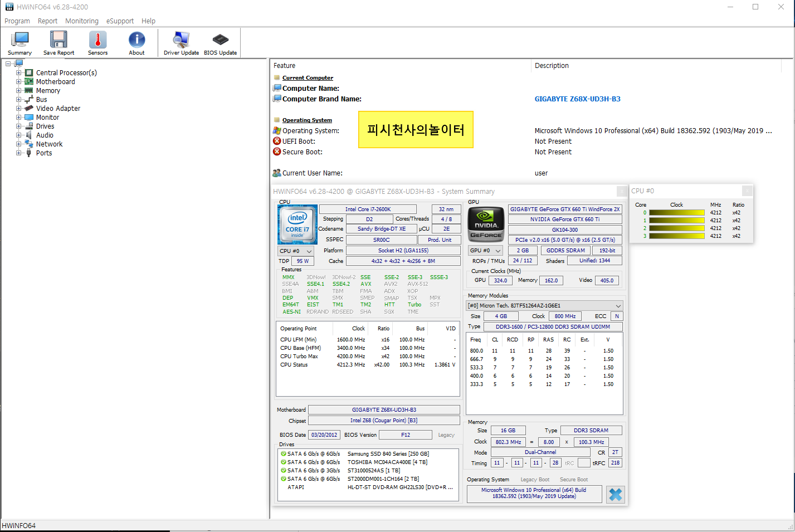
Task: Click GIGABYTE Z68X-UD3H-B3 brand name link
Action: tap(578, 99)
